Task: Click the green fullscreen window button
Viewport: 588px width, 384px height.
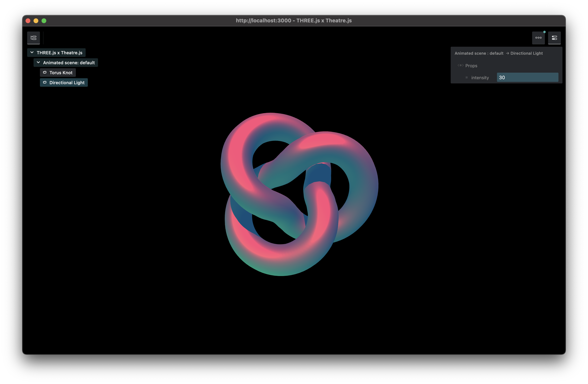Action: tap(44, 21)
